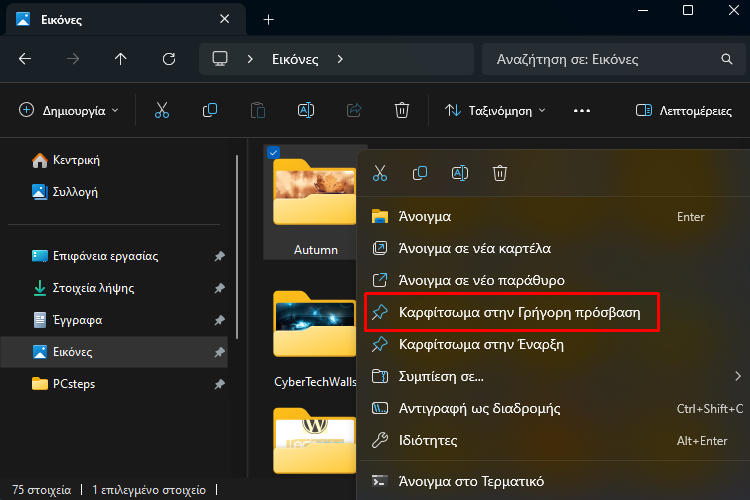This screenshot has width=750, height=500.
Task: Expand the Ταξινόμηση sort dropdown
Action: 495,111
